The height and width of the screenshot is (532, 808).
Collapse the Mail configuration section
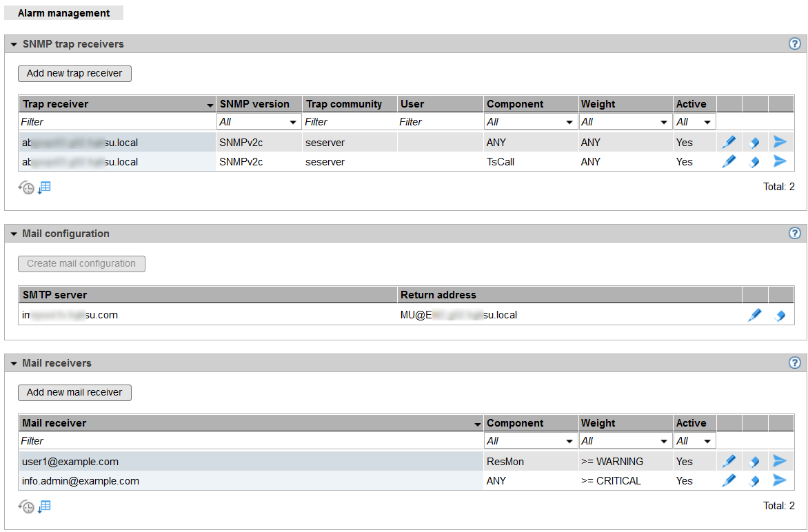14,234
